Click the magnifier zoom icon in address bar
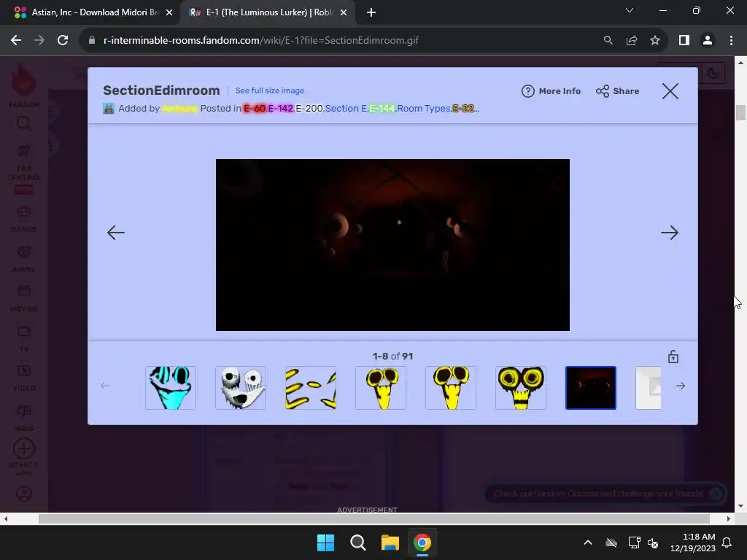This screenshot has height=560, width=747. point(608,41)
